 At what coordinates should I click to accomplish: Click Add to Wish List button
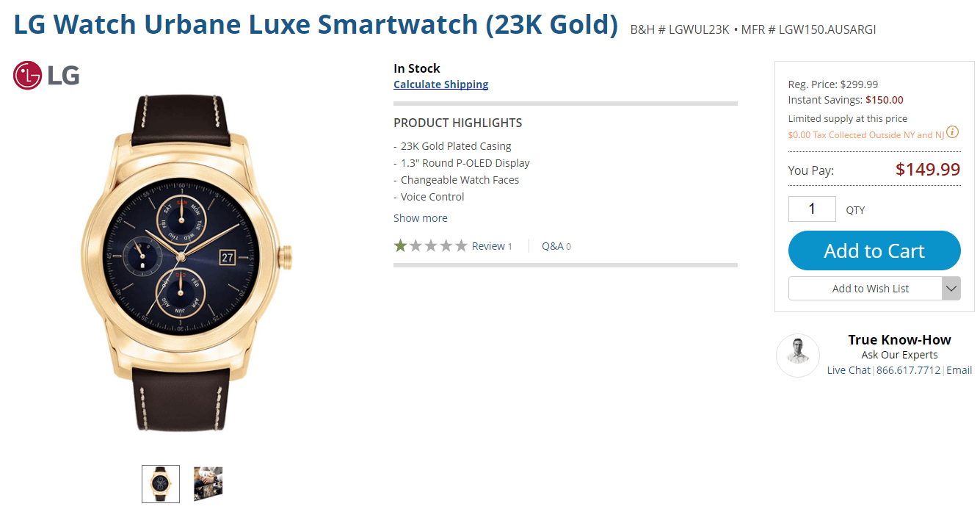[865, 289]
